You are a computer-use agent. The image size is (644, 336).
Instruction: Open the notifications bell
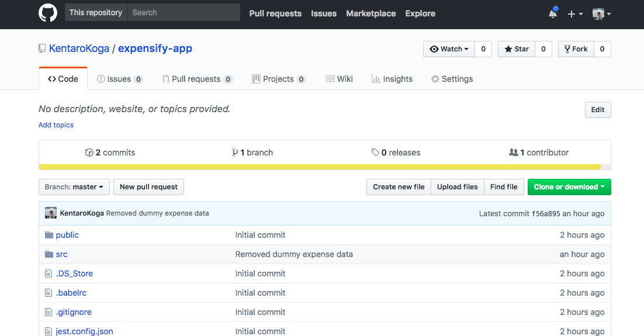552,13
